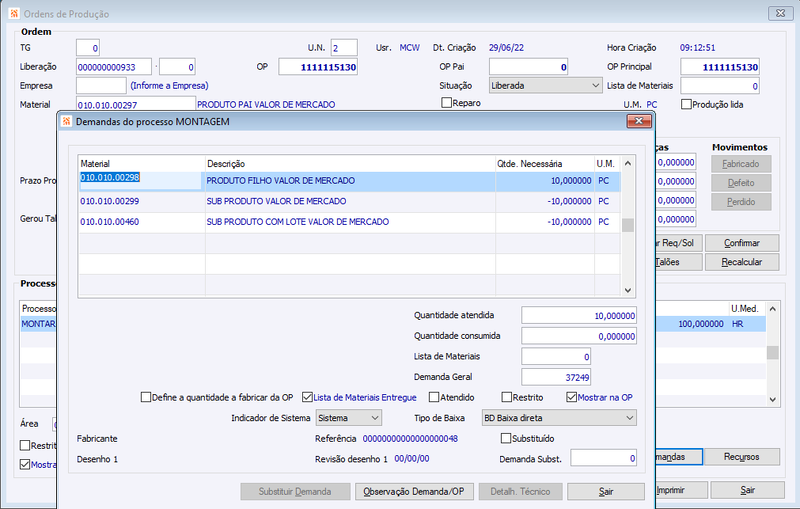Image resolution: width=800 pixels, height=509 pixels.
Task: Select row 010.010.00460 in the demand table
Action: [349, 222]
